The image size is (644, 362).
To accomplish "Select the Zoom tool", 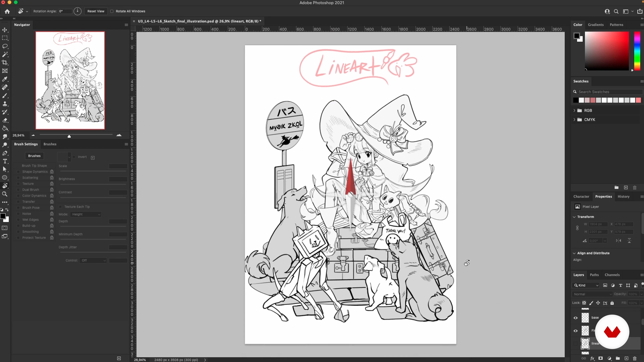I will 5,194.
